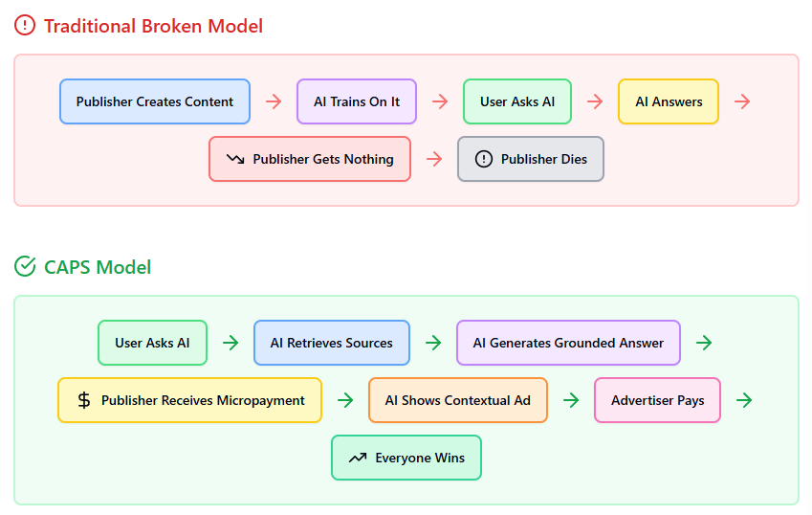Image resolution: width=812 pixels, height=515 pixels.
Task: Click the red arrow after AI Trains On It
Action: click(x=440, y=101)
